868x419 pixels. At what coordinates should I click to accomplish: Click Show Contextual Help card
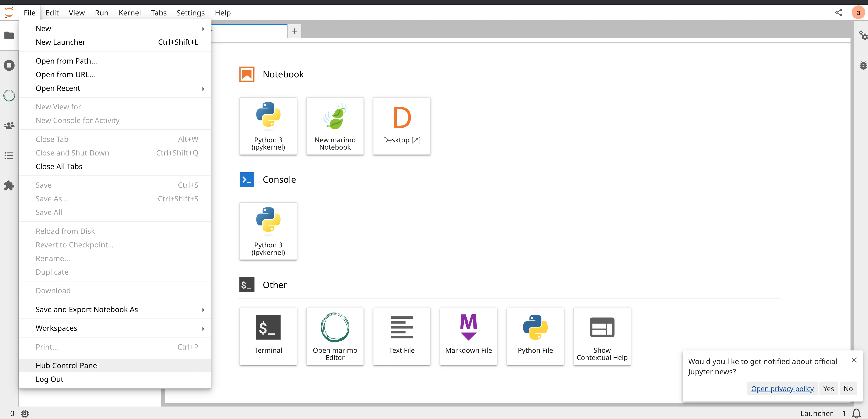click(x=602, y=337)
